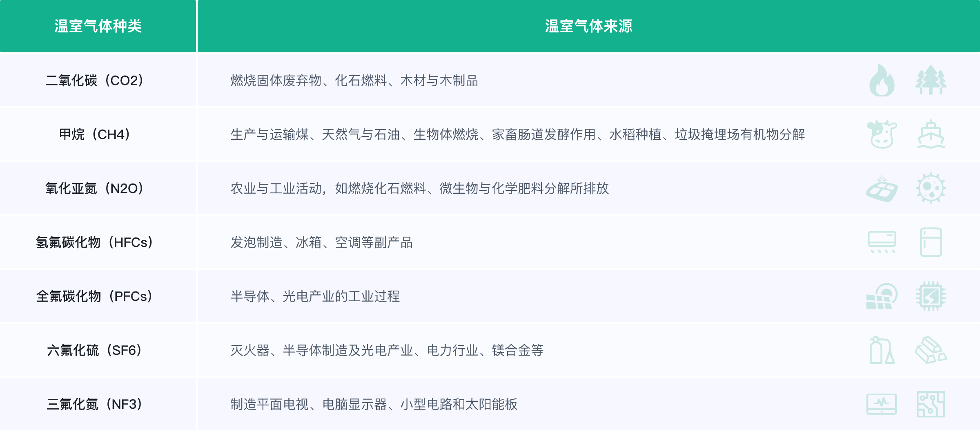Click the cow head icon in CH4 row

(x=882, y=134)
